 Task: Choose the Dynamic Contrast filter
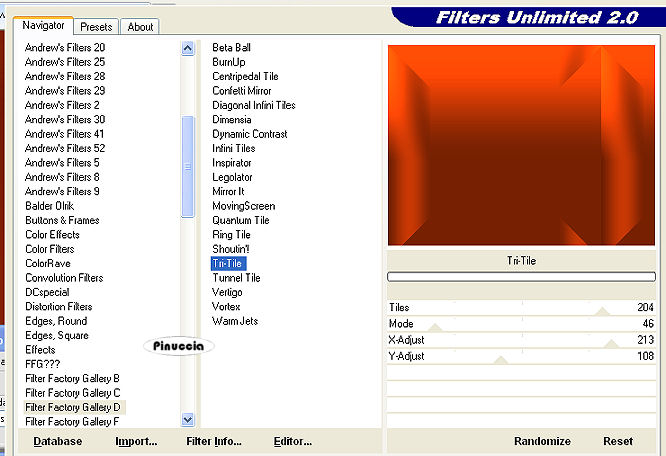point(250,134)
